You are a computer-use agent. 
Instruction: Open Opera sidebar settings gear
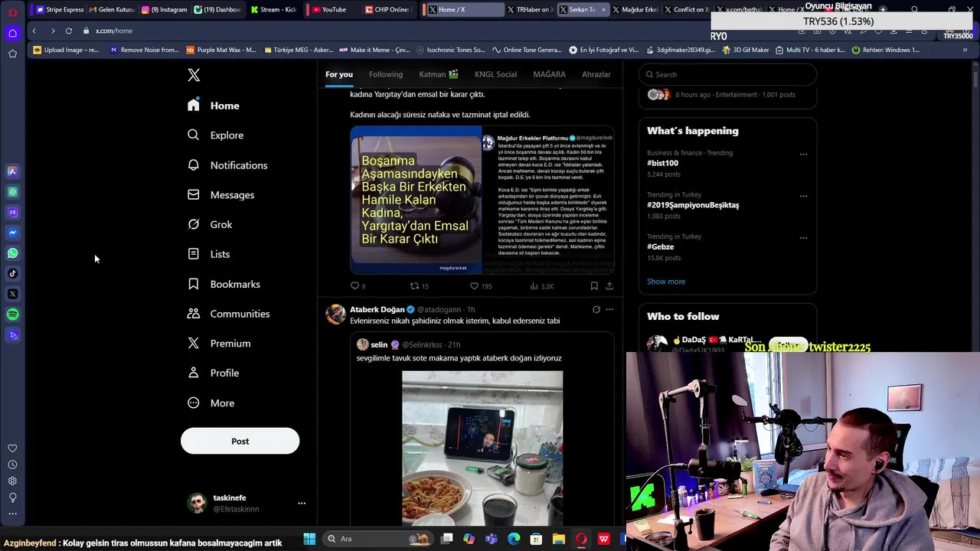tap(12, 481)
